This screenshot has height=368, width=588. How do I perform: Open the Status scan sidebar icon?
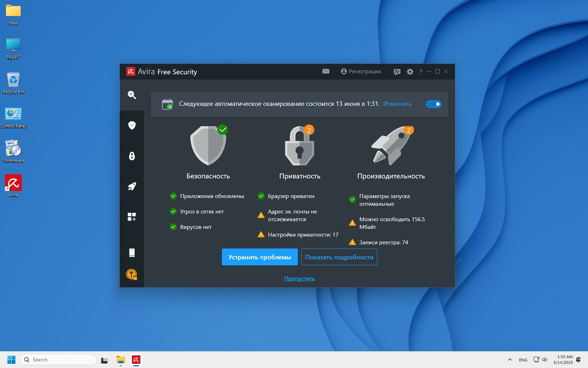click(132, 95)
